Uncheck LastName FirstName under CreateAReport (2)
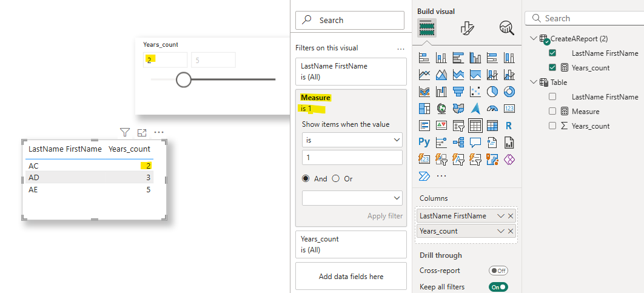 pos(552,53)
